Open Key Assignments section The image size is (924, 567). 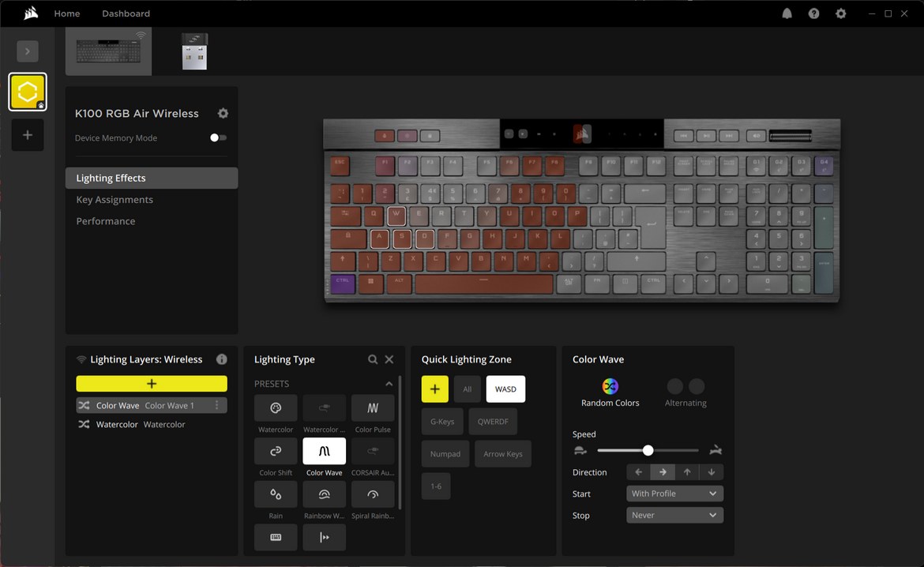coord(115,200)
